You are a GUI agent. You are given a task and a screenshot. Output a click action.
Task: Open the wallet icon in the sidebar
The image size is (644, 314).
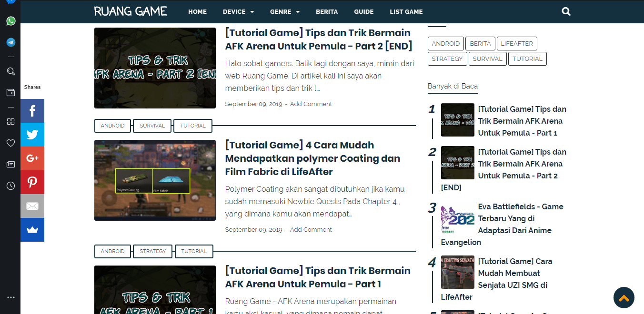(x=10, y=93)
